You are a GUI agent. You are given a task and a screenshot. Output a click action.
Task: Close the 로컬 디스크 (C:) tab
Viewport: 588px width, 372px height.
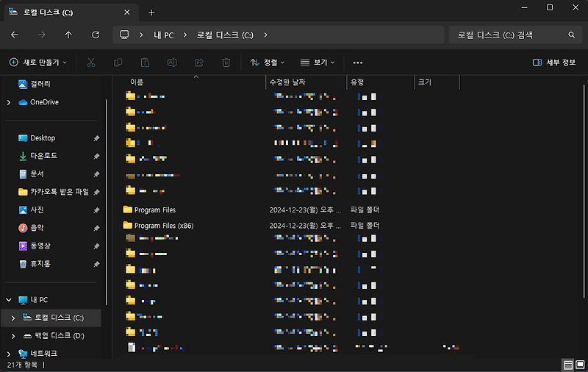point(126,12)
